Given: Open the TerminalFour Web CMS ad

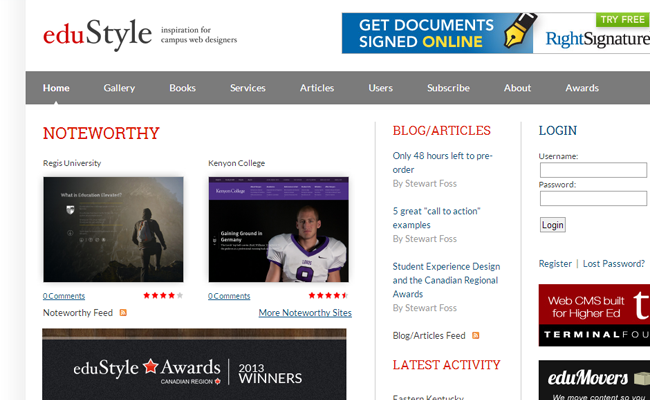Looking at the screenshot, I should tap(594, 315).
